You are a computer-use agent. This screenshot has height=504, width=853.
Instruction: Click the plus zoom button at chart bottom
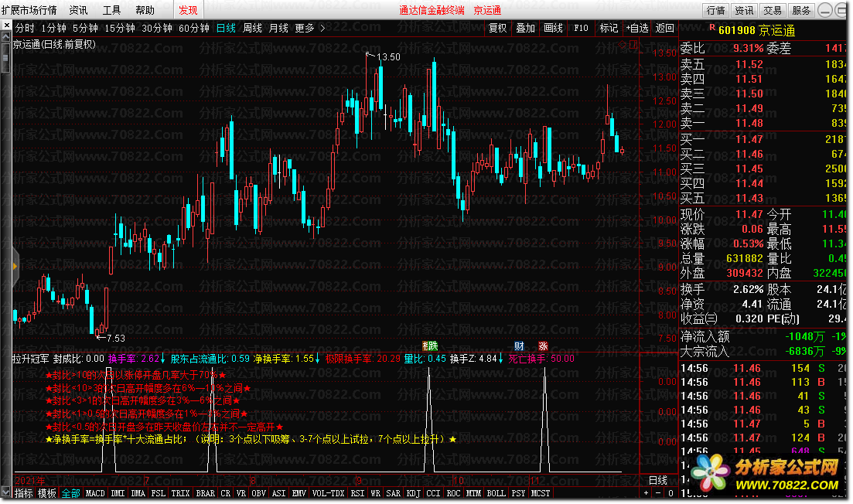647,493
